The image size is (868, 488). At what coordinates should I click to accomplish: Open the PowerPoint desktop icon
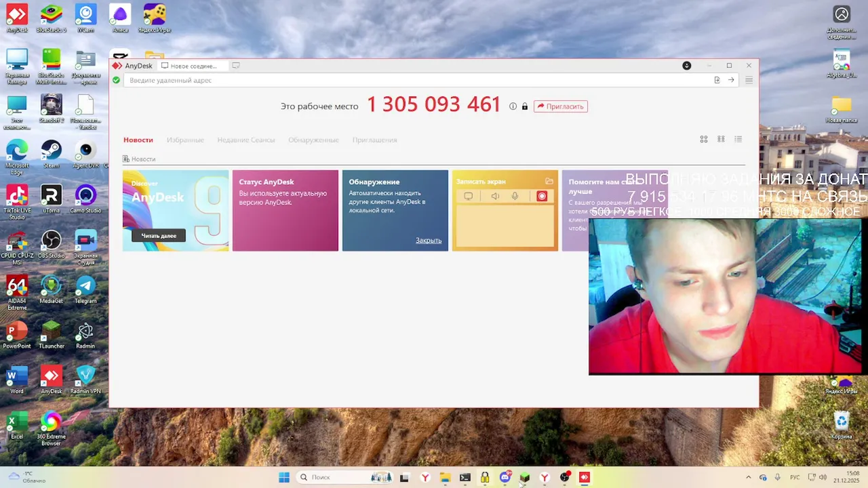(x=17, y=335)
